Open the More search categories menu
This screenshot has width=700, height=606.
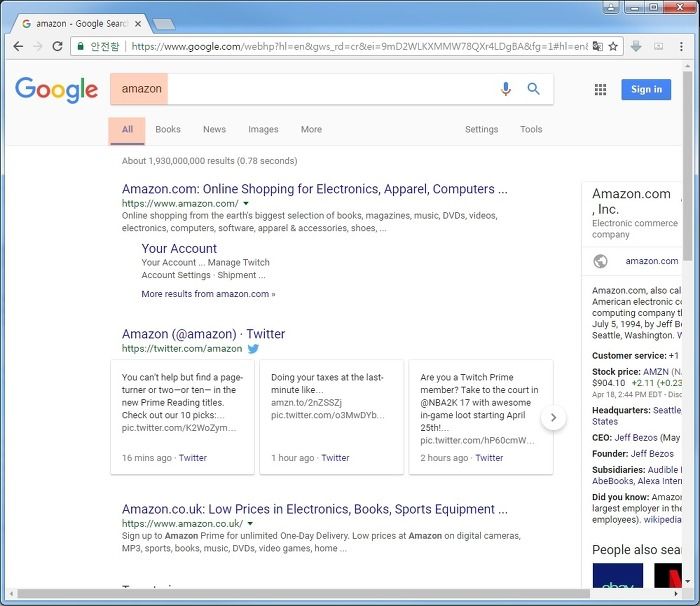click(x=311, y=130)
